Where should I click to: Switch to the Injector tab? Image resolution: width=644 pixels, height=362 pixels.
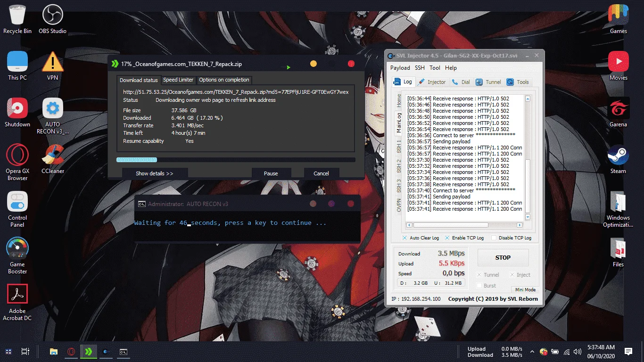(431, 82)
